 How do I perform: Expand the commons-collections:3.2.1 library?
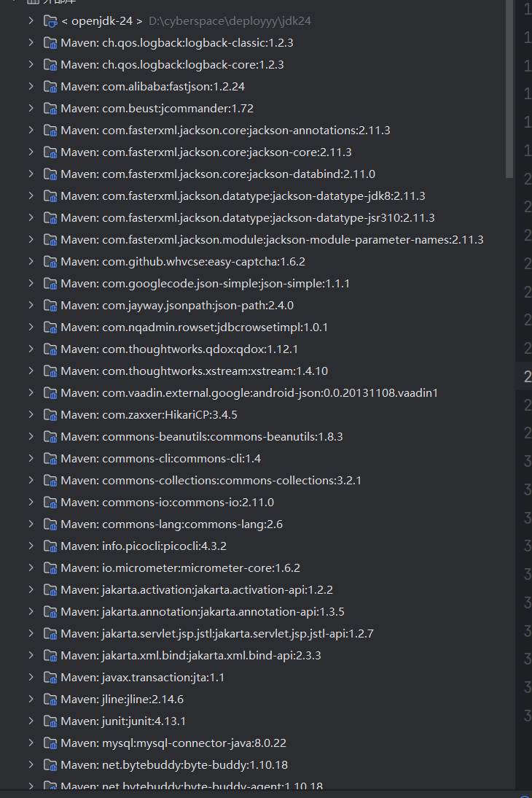click(31, 481)
